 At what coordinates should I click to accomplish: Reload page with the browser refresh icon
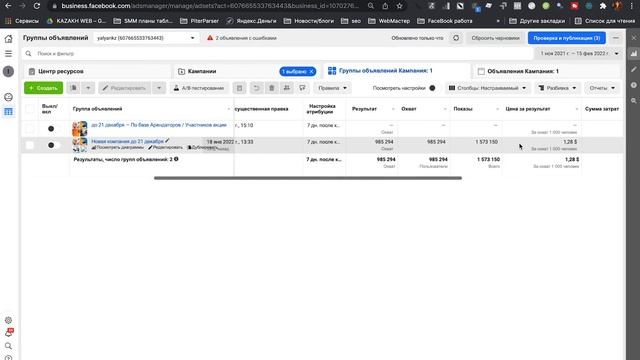[37, 6]
